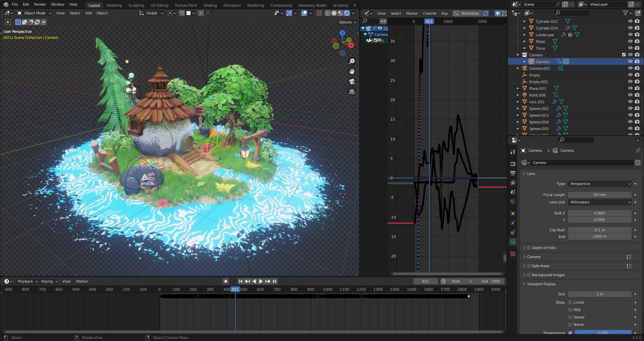This screenshot has width=644, height=341.
Task: Click End frame 1900 field
Action: 491,281
